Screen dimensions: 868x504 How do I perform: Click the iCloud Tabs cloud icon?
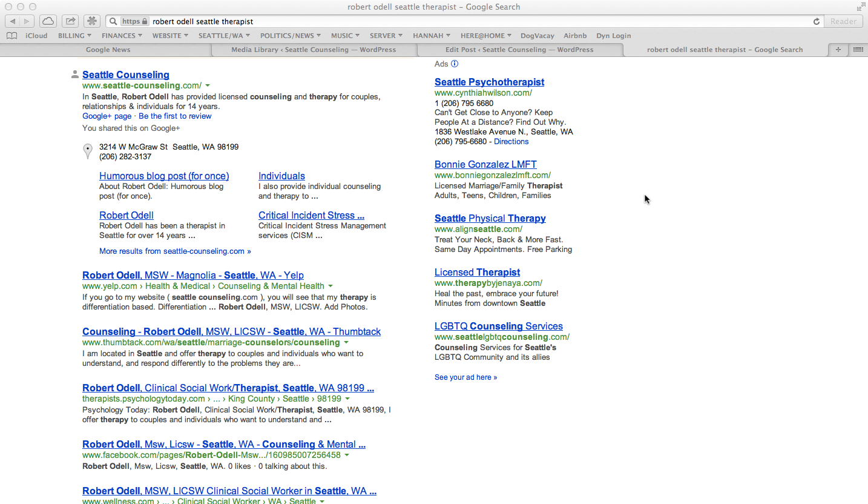(x=48, y=21)
